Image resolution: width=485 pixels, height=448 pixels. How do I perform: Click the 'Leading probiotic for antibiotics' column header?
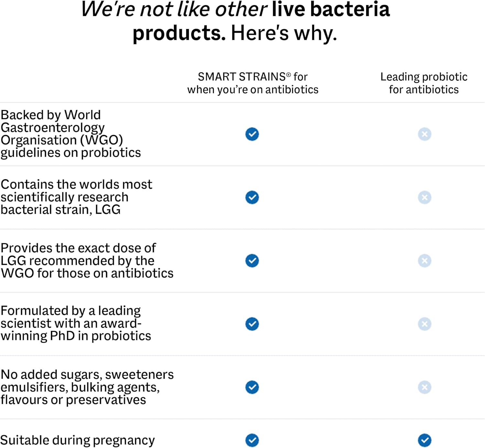tap(424, 83)
